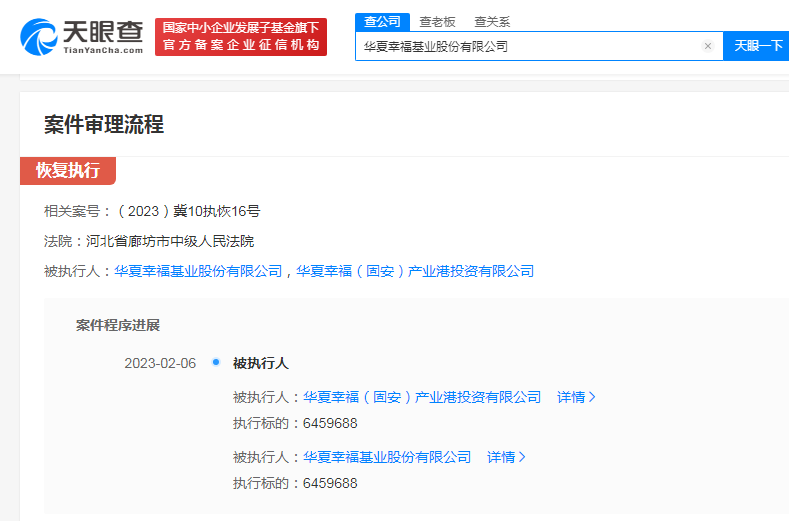Clear the search box with the X icon
Viewport: 789px width, 521px height.
point(707,46)
